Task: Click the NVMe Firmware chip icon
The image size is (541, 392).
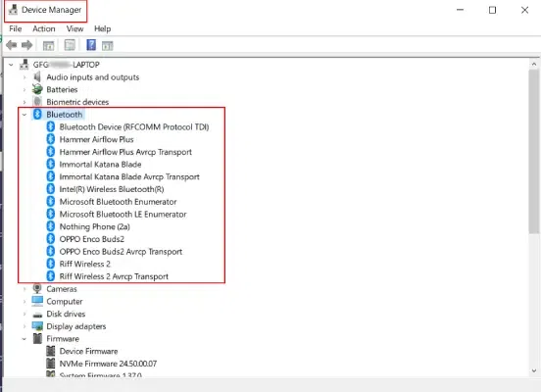Action: point(51,364)
